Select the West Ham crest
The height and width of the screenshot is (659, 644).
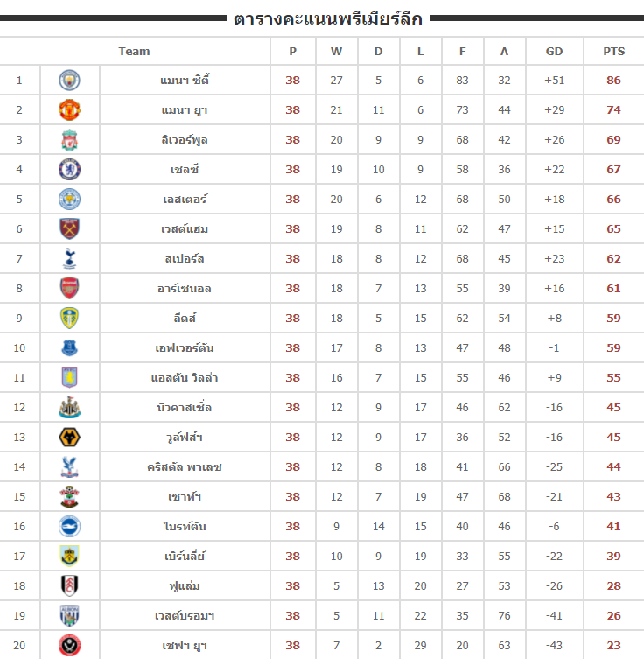[69, 229]
